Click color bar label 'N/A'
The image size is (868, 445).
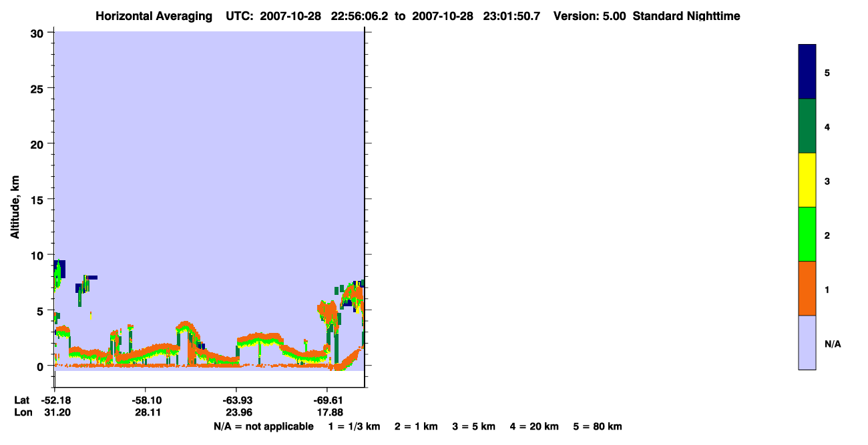[833, 344]
